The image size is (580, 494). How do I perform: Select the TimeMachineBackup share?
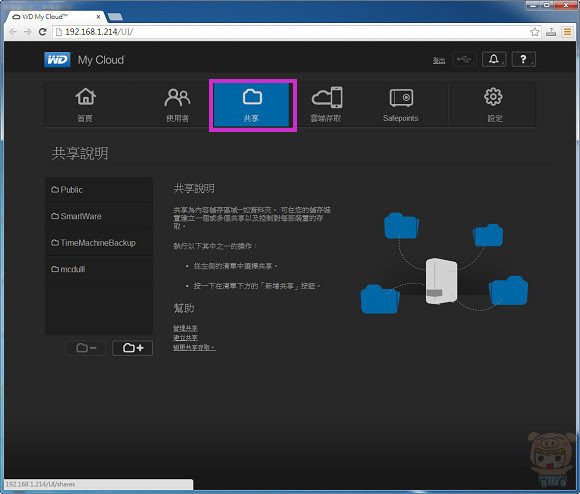coord(99,243)
